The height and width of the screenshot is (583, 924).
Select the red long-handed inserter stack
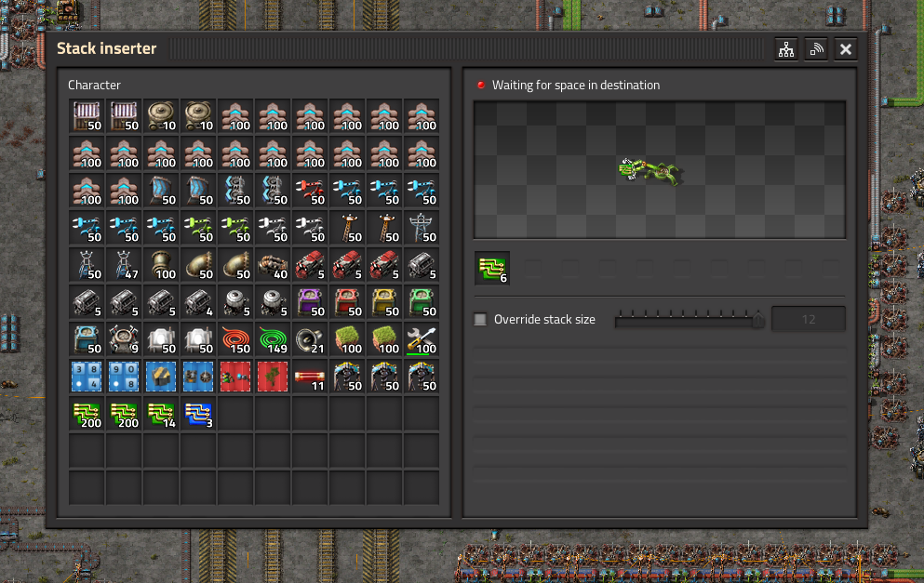(x=310, y=191)
